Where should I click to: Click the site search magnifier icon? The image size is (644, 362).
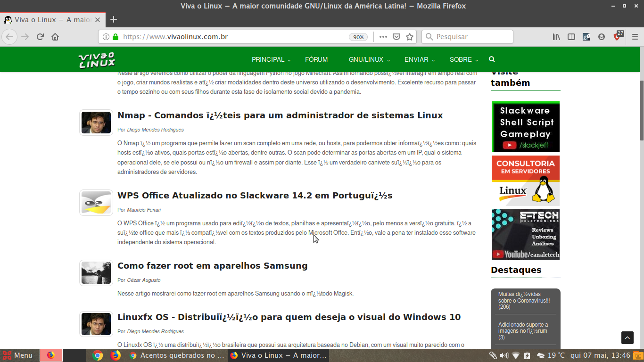pyautogui.click(x=492, y=59)
